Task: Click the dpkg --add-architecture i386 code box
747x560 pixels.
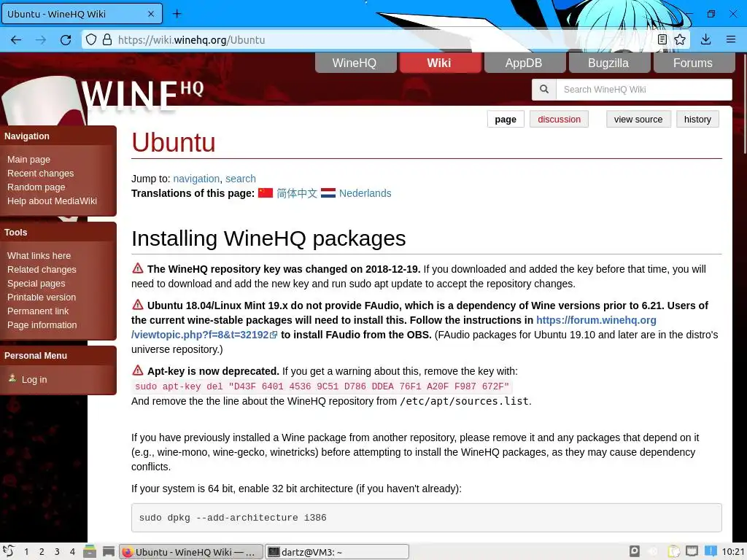Action: [x=426, y=518]
